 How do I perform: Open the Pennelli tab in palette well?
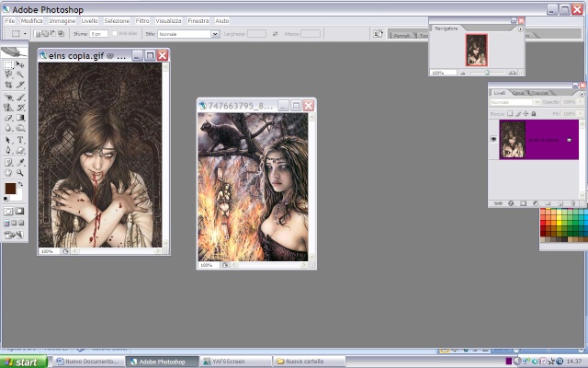(401, 35)
